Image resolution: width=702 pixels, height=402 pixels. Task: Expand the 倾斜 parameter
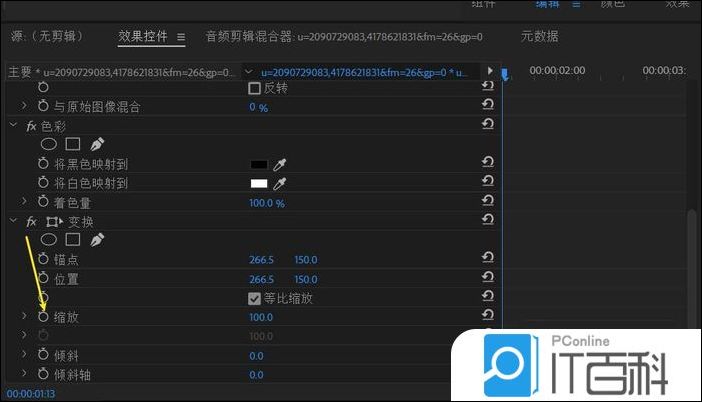24,354
